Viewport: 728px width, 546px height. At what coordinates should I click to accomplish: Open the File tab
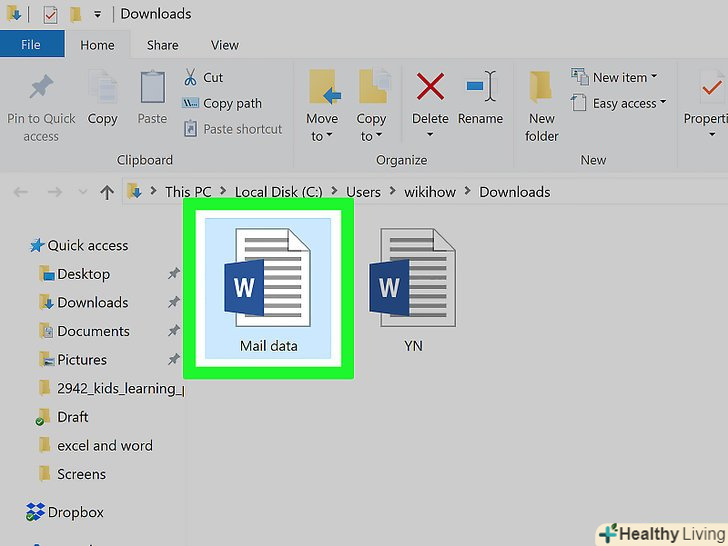[31, 45]
